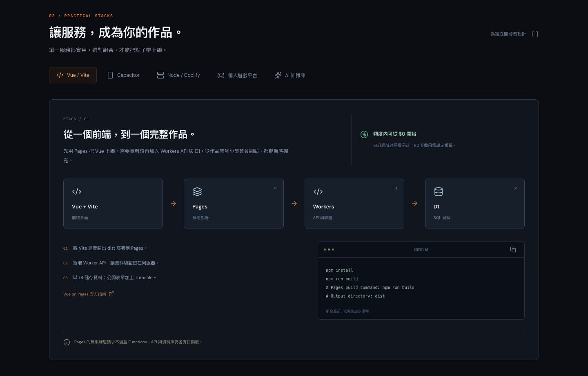Open Workers external link arrow
Image resolution: width=588 pixels, height=376 pixels.
pos(395,188)
